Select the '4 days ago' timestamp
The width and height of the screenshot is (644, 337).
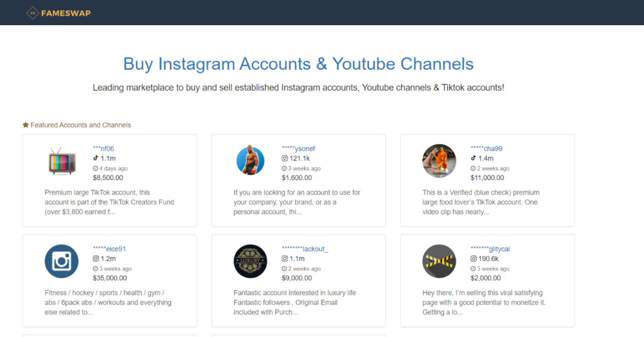pos(114,169)
